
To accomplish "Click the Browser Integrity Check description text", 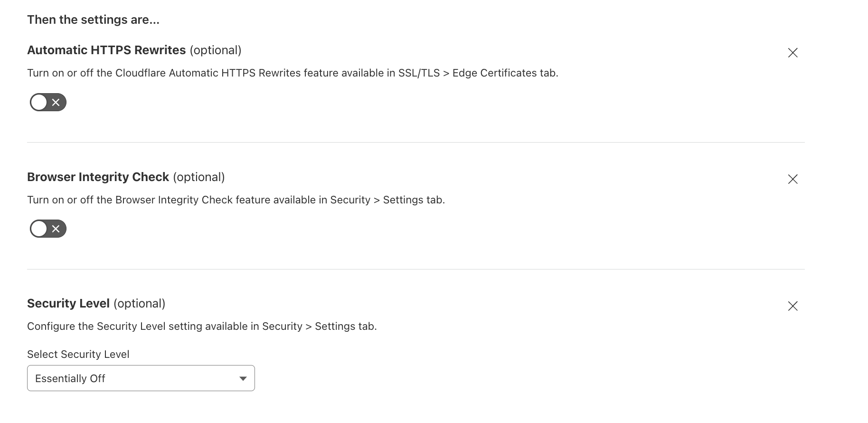I will tap(236, 200).
